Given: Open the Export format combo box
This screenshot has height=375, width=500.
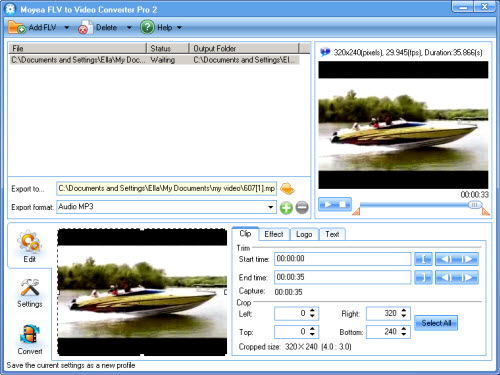Looking at the screenshot, I should [x=167, y=207].
